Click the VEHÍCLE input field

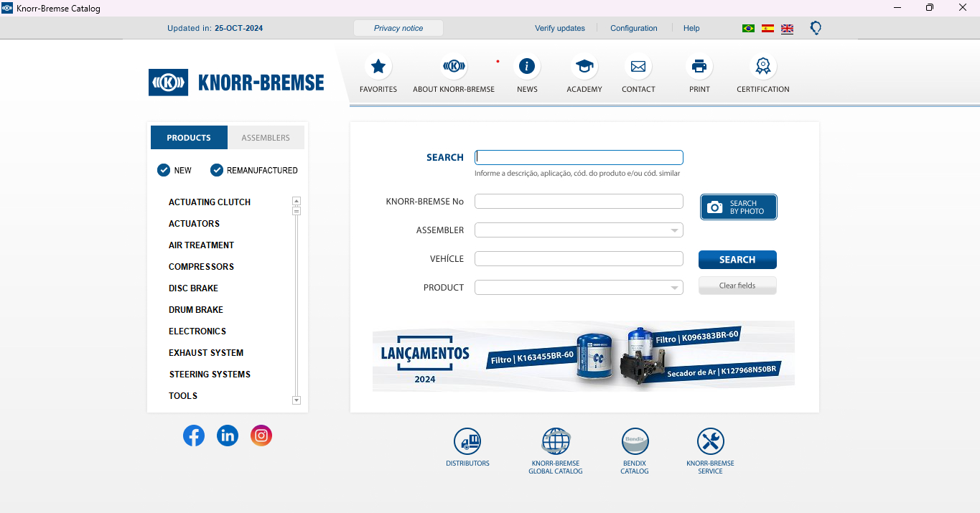pos(579,259)
